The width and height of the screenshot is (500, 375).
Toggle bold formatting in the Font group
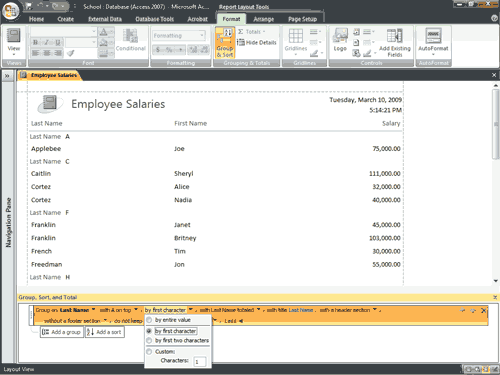point(35,42)
